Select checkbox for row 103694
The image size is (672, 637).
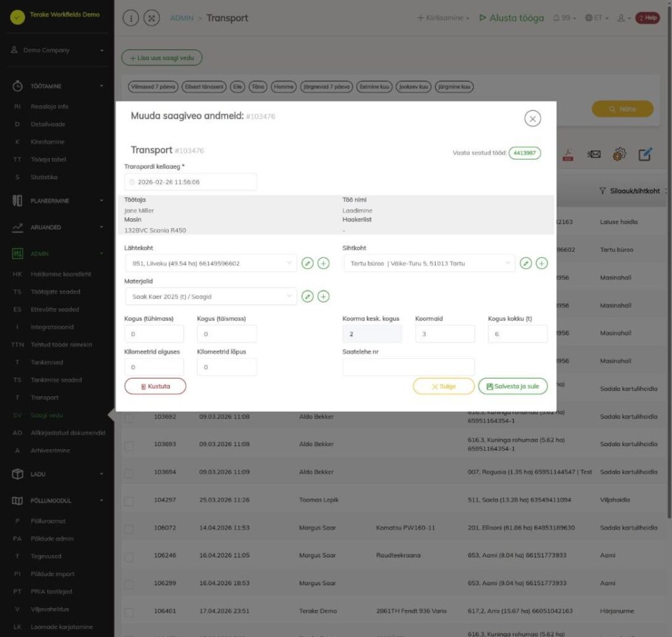pos(129,474)
